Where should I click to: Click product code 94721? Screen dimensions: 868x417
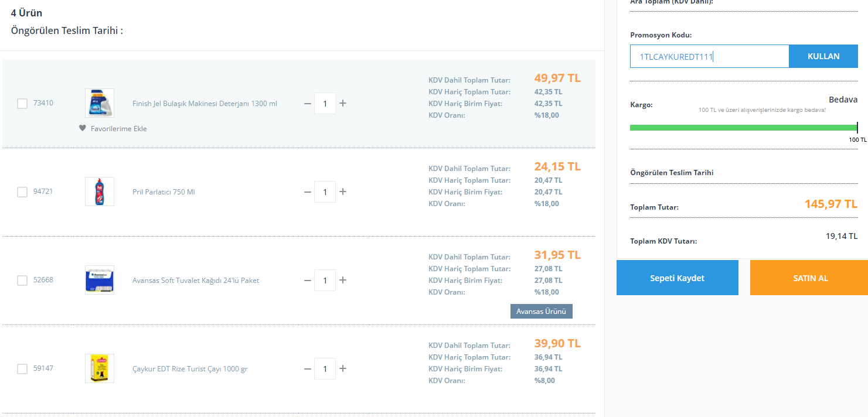43,192
